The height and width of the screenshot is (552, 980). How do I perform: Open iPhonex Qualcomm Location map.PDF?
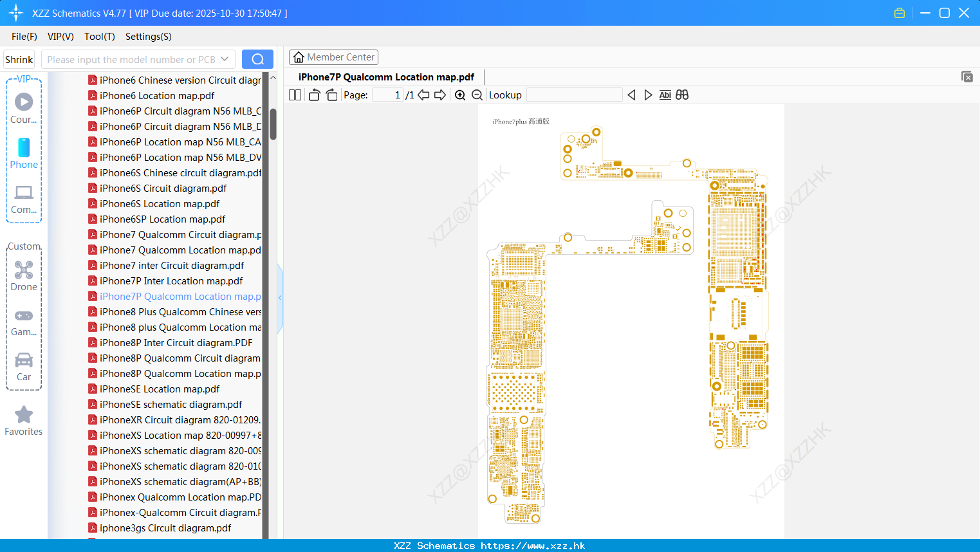click(174, 497)
